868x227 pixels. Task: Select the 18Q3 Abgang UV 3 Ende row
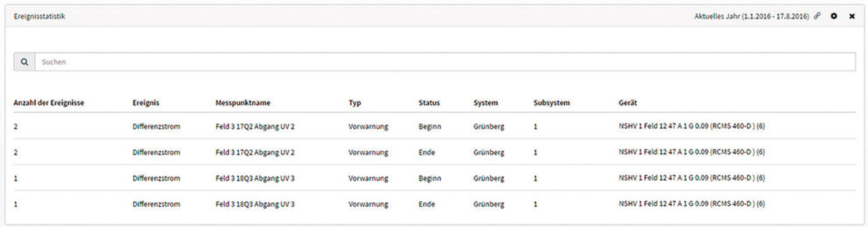tap(434, 203)
